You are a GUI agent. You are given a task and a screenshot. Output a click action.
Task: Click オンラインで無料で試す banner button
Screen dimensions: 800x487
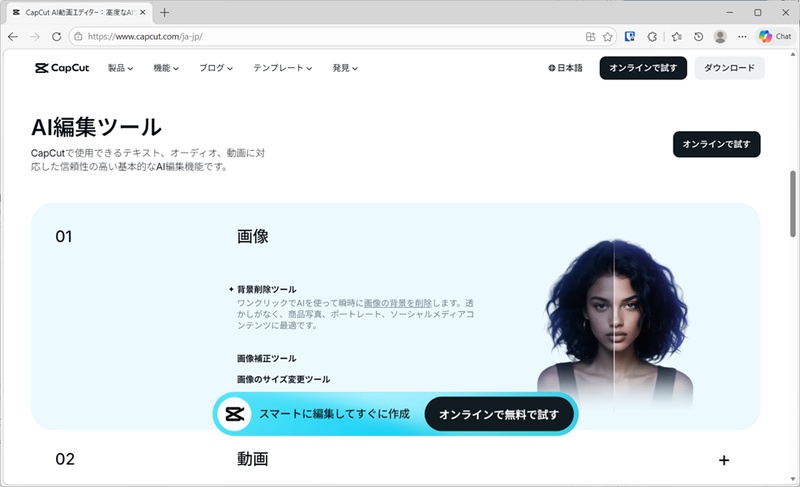498,415
